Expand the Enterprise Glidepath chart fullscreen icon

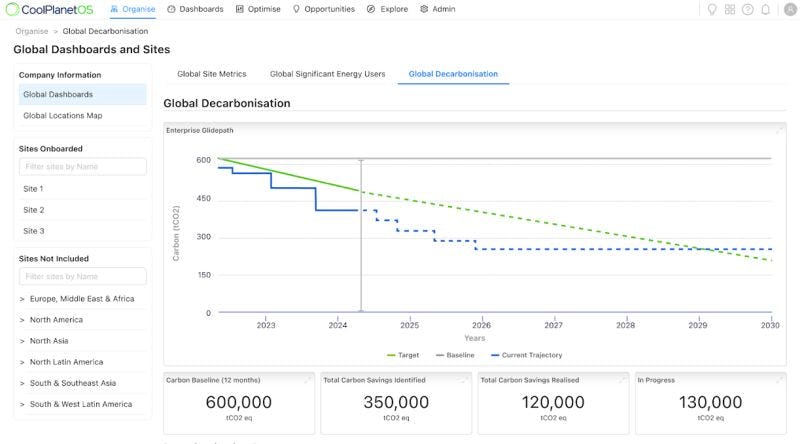coord(780,130)
